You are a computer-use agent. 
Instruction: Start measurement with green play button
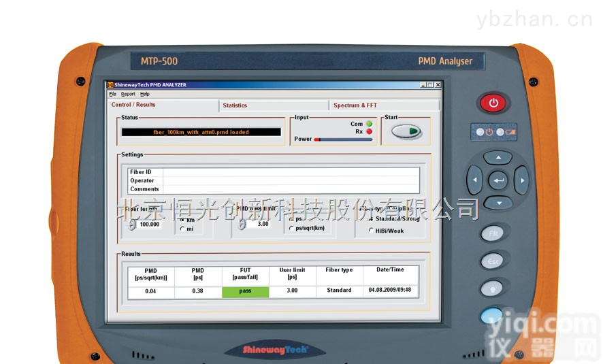point(406,131)
